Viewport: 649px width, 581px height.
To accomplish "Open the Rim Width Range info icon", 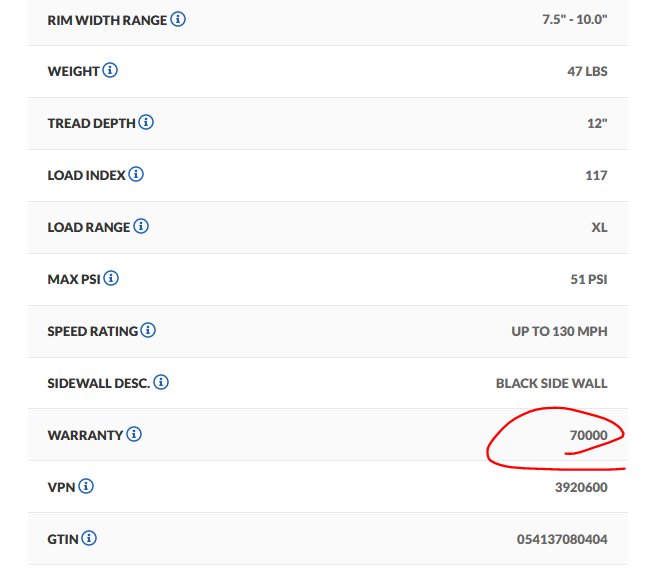I will click(x=178, y=19).
